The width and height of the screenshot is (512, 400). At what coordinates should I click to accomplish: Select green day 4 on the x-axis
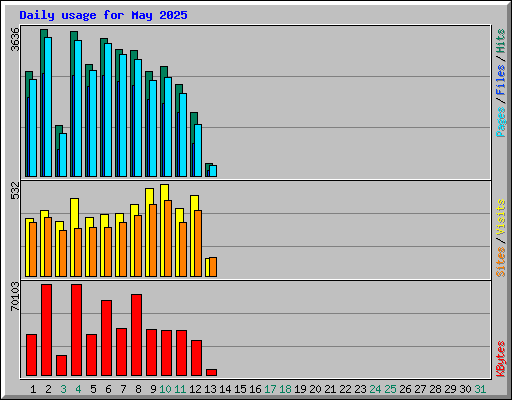78,389
